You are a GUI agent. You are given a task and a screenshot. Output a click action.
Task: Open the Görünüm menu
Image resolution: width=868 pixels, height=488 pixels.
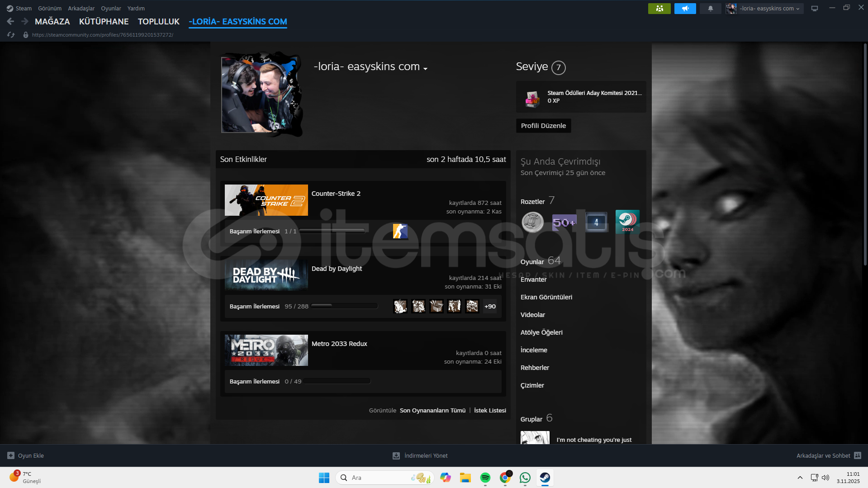(50, 9)
